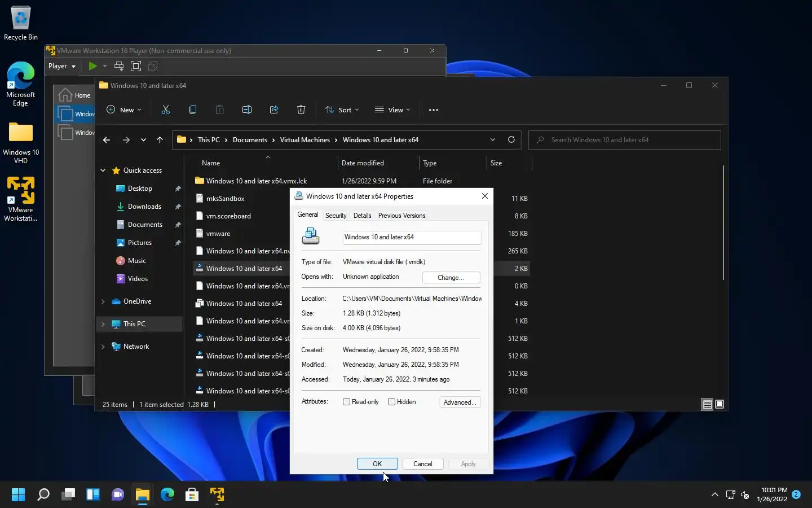812x508 pixels.
Task: Select Windows 10 VHD desktop folder
Action: tap(21, 143)
